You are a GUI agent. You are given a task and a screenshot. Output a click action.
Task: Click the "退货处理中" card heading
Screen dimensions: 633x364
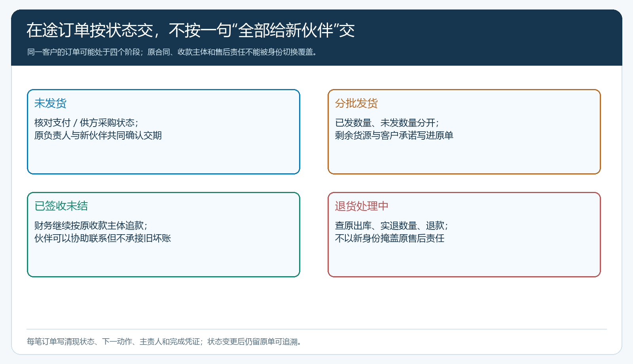362,206
